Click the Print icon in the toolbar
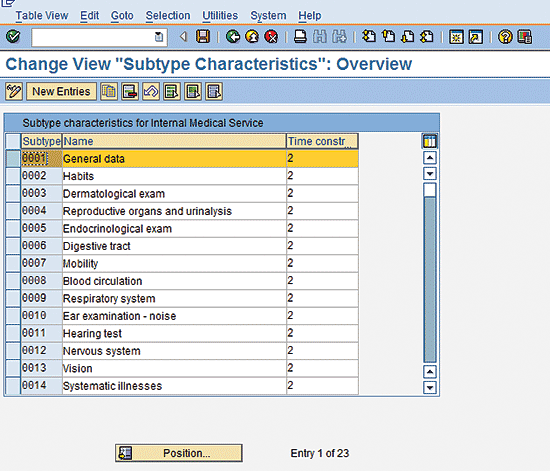550x471 pixels. (x=300, y=36)
